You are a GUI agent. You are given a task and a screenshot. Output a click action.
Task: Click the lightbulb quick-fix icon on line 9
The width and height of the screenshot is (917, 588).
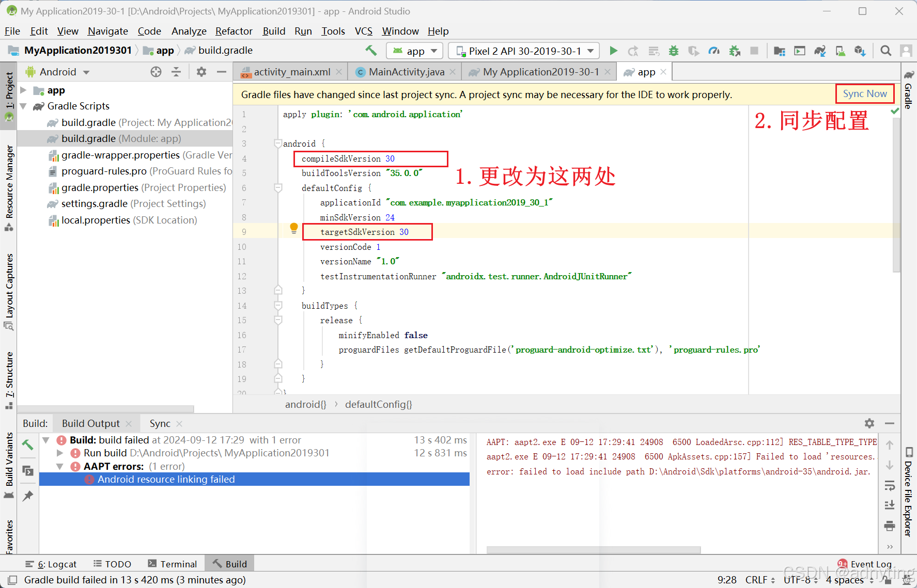pyautogui.click(x=294, y=228)
